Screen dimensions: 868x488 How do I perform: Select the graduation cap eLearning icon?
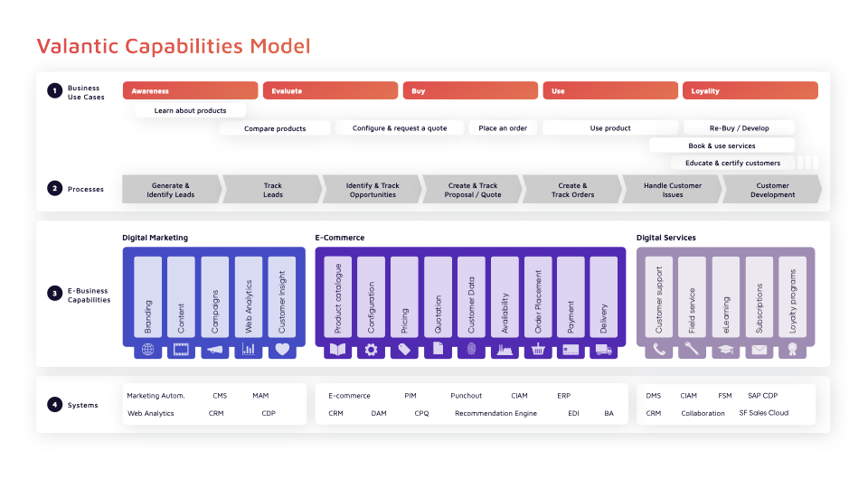coord(725,349)
